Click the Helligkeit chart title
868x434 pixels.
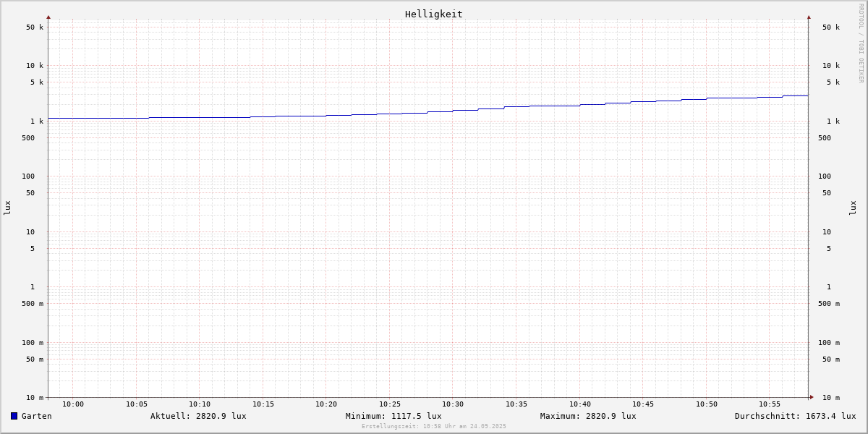433,14
